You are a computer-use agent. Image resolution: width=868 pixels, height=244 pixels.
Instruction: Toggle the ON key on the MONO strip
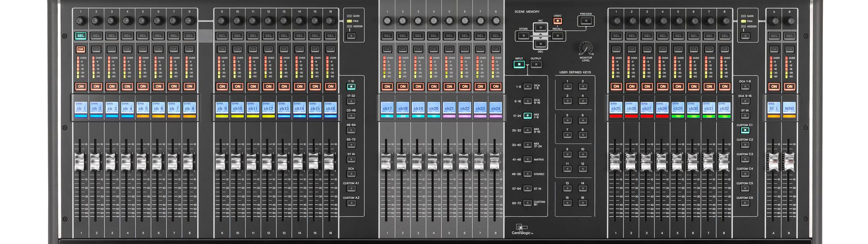[x=789, y=86]
